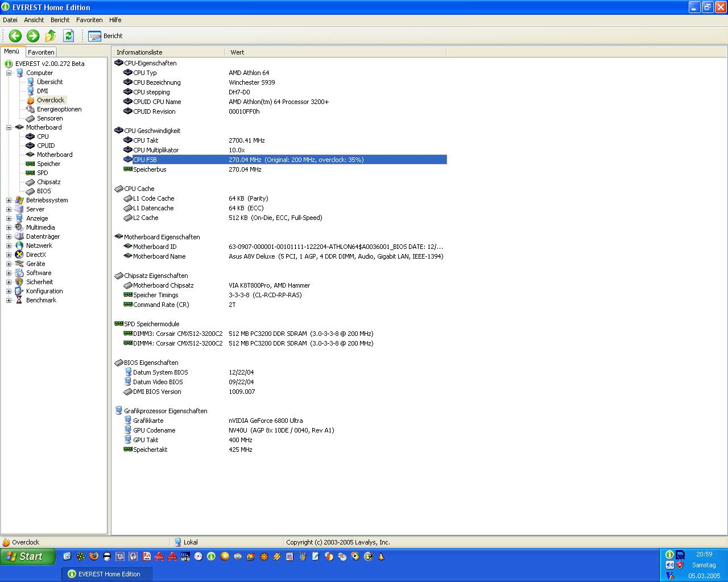Viewport: 728px width, 582px height.
Task: Open the Bericht report toolbar button
Action: coord(105,36)
